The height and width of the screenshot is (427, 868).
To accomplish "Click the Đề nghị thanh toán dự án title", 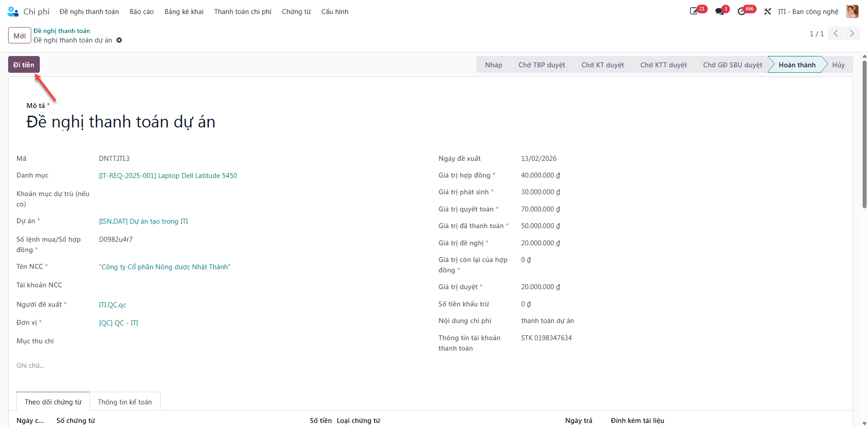I will (x=121, y=122).
